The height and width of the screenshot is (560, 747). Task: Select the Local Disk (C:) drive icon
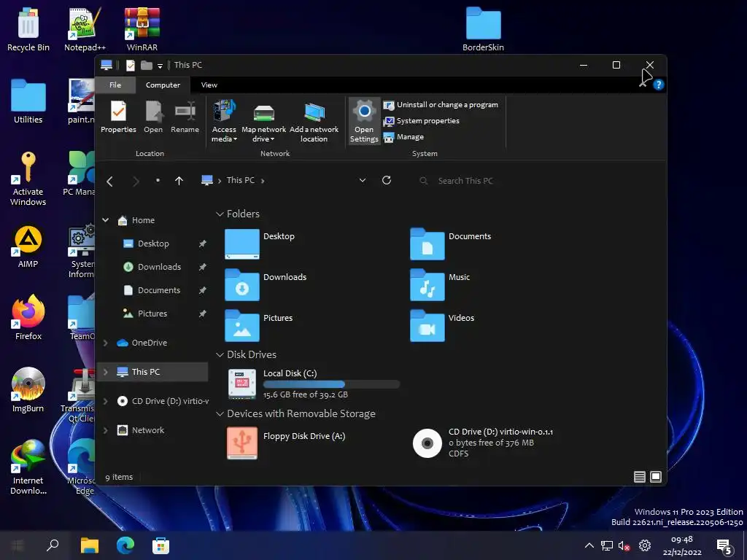coord(242,384)
